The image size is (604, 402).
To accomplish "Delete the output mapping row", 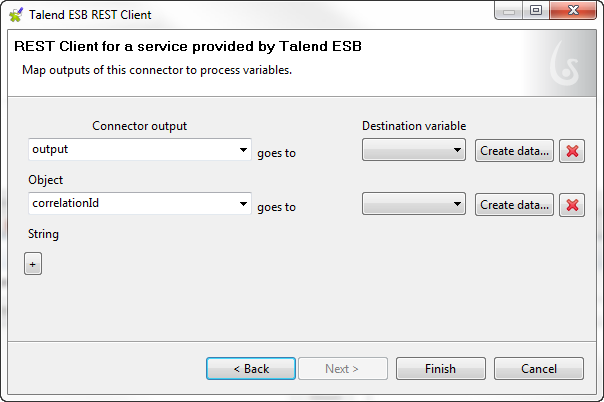I will (572, 151).
